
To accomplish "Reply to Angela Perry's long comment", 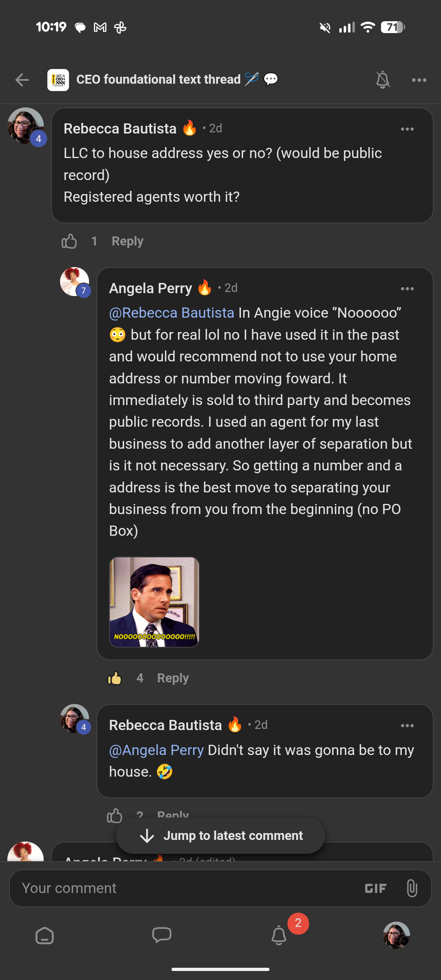I will [x=173, y=678].
